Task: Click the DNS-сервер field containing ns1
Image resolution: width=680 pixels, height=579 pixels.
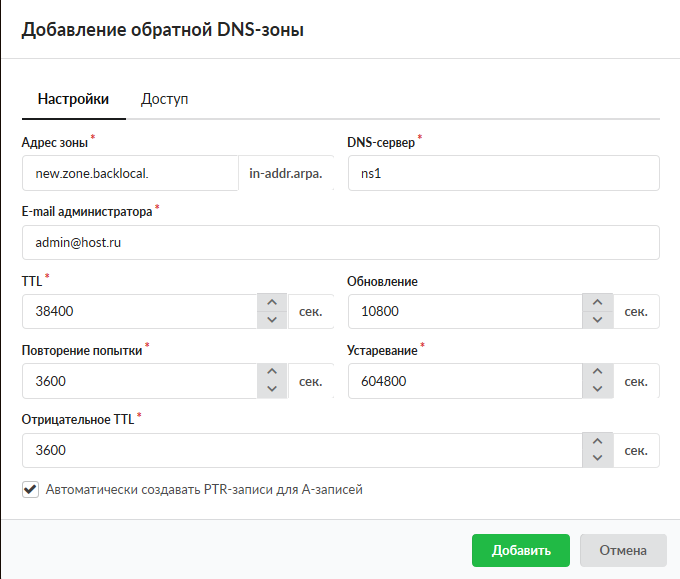Action: (503, 173)
